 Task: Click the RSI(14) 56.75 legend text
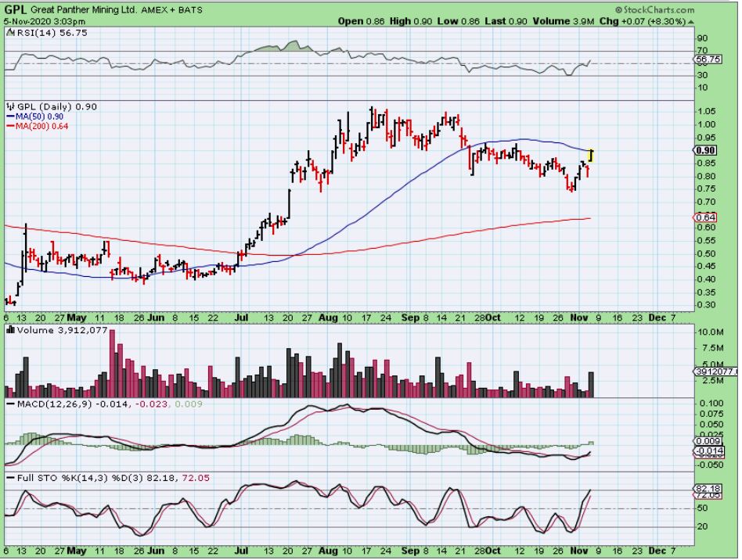point(52,33)
